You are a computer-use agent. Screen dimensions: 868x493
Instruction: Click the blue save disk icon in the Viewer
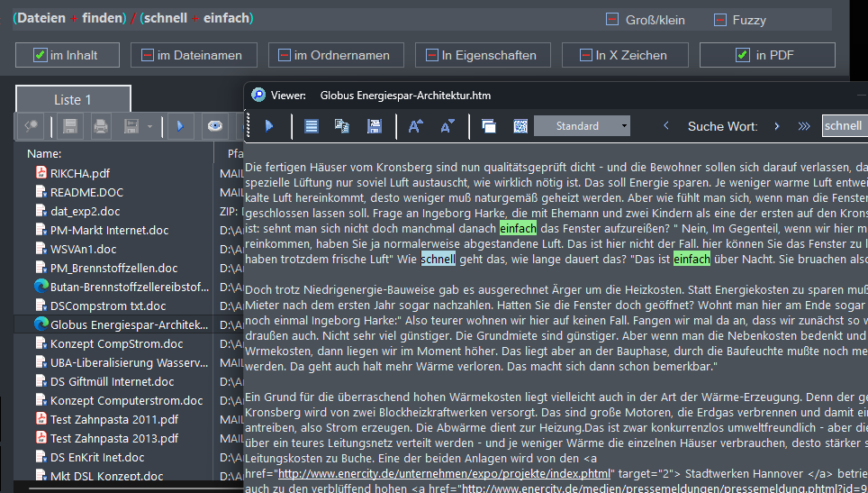[x=375, y=126]
